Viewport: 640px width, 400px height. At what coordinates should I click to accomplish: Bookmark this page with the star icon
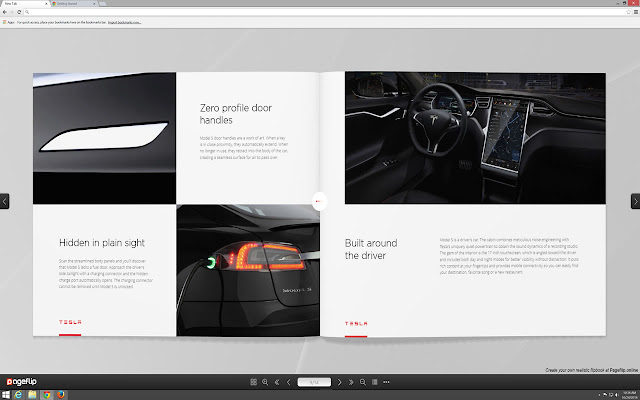tap(629, 12)
